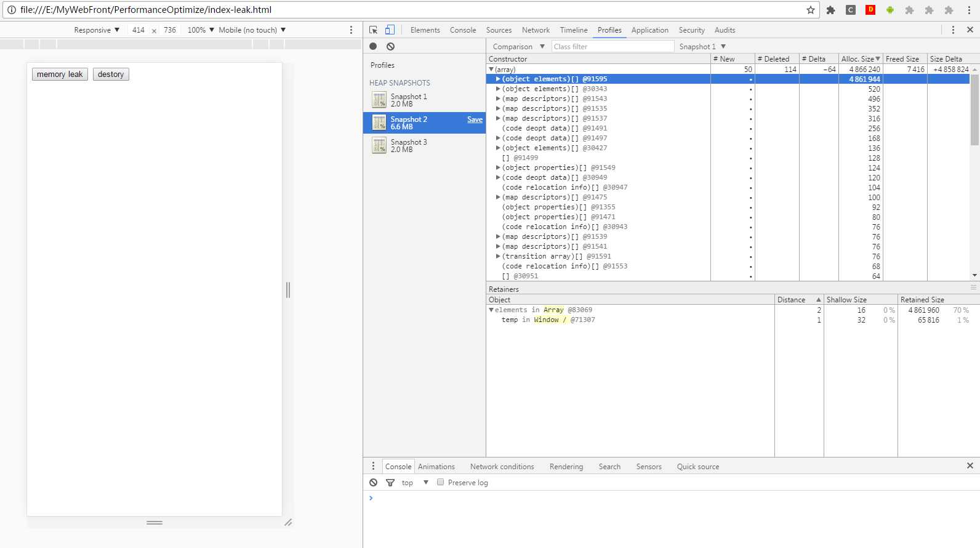
Task: Click the rotate dimension icon between 414 and 736
Action: [154, 30]
